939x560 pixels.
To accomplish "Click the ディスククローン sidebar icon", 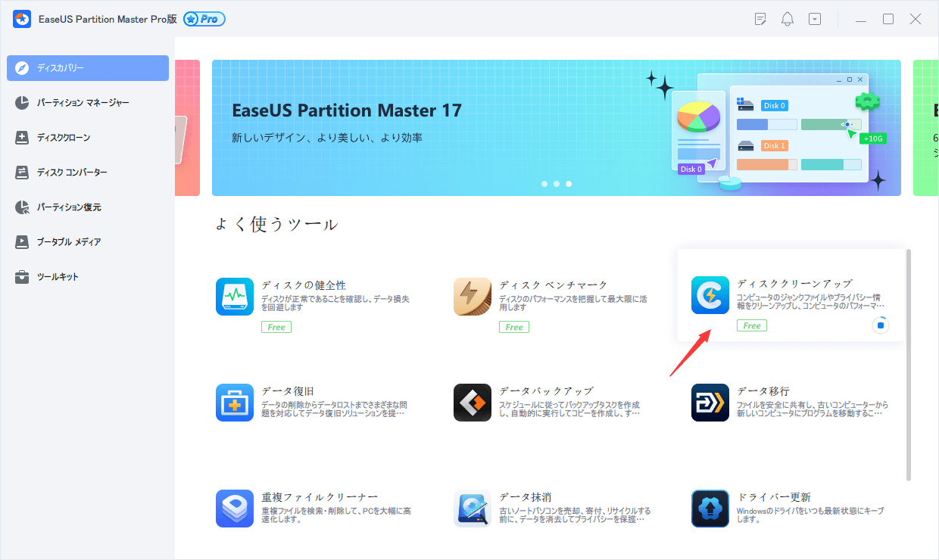I will (23, 138).
